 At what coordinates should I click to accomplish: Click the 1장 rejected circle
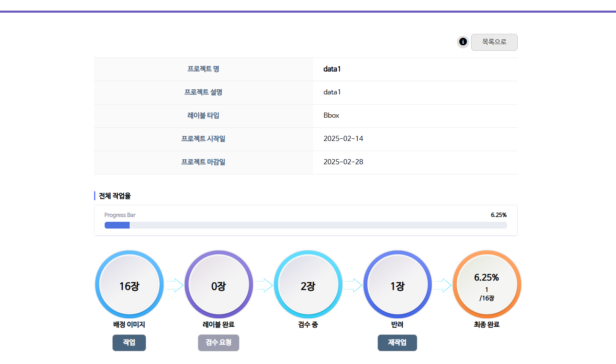click(397, 285)
